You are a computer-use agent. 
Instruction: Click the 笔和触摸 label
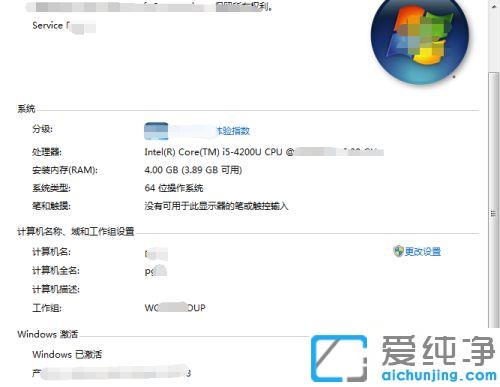pos(51,206)
